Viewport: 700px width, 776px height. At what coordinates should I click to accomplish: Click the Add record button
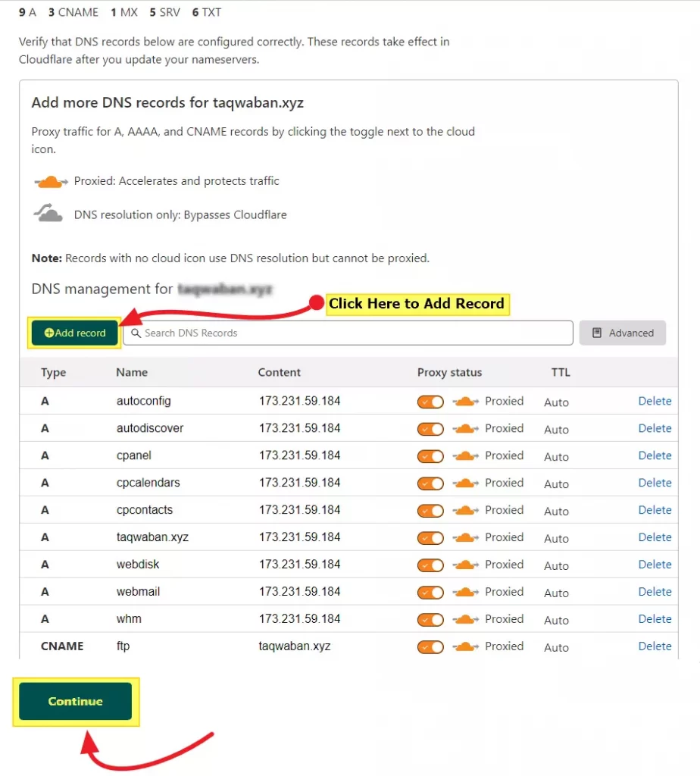tap(75, 333)
